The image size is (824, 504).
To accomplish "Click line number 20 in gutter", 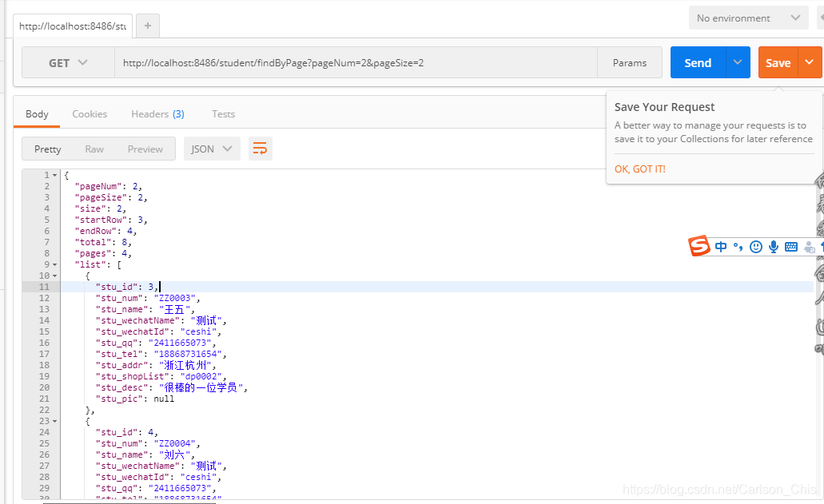I will 44,387.
